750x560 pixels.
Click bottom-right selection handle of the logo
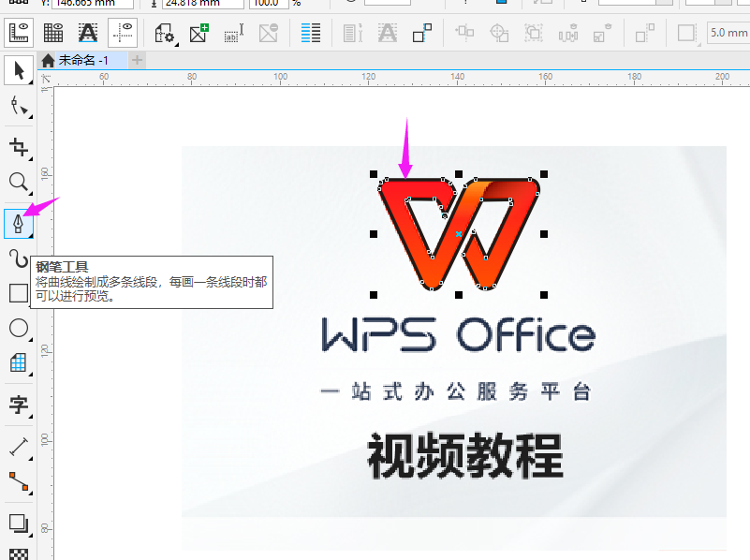click(x=544, y=295)
